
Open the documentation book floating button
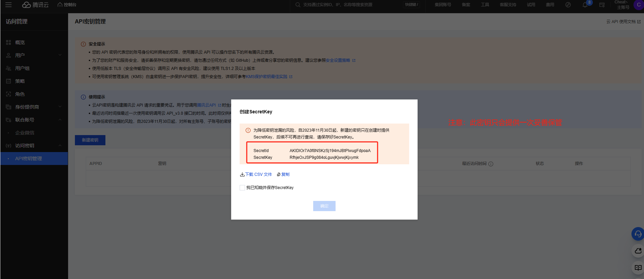pyautogui.click(x=638, y=268)
